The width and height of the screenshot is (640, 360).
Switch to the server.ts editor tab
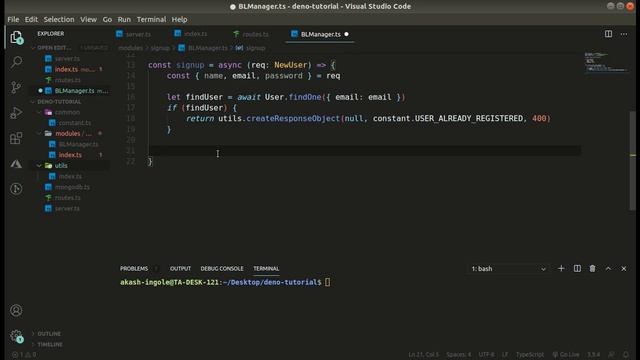134,34
